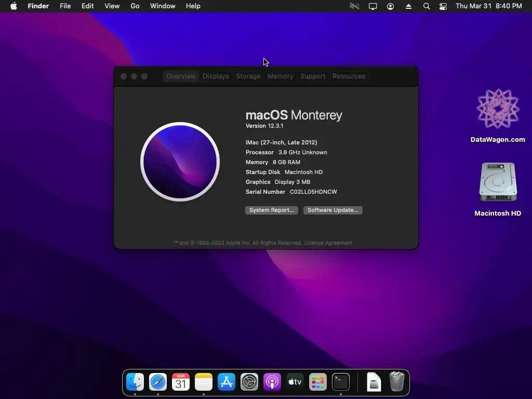Open the Go menu
Image resolution: width=532 pixels, height=399 pixels.
pos(135,6)
